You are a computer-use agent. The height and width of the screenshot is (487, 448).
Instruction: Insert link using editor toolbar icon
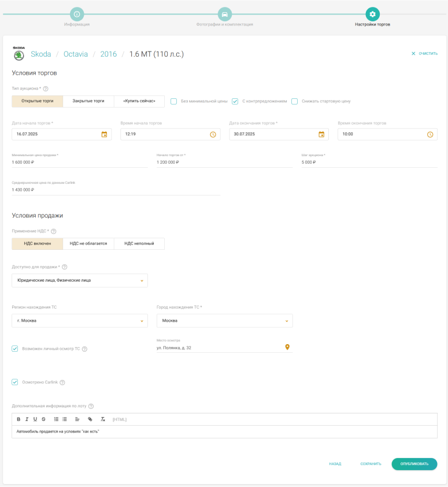tap(90, 419)
